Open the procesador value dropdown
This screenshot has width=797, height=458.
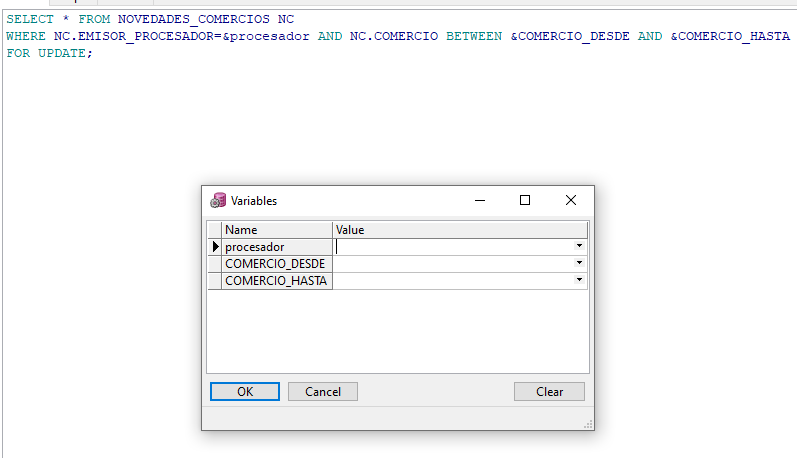coord(579,247)
